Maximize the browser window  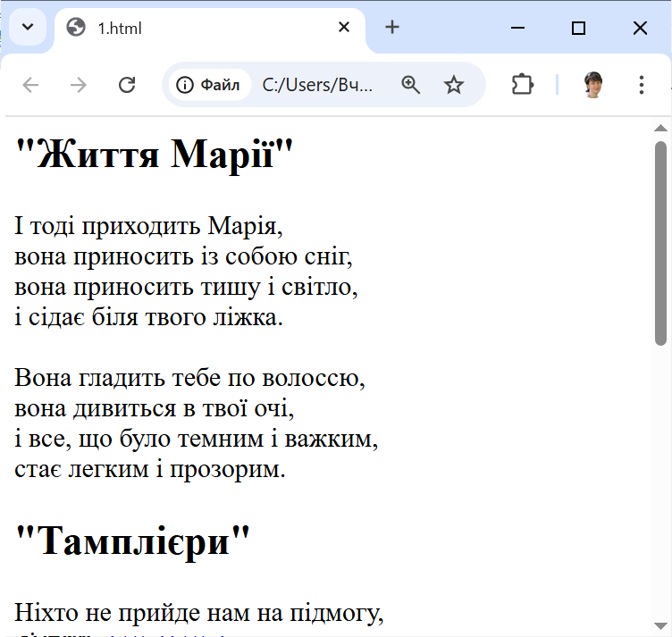pos(578,28)
